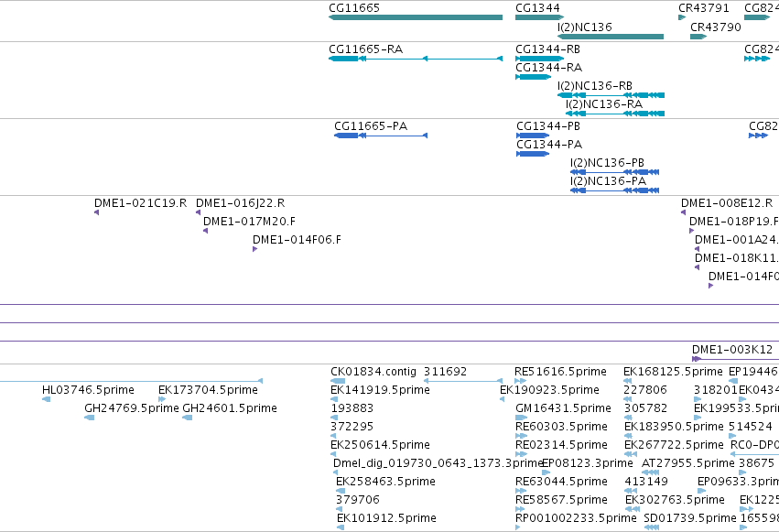Viewport: 779px width, 532px height.
Task: Click the DME1-003K12 clone glyph
Action: click(x=735, y=359)
